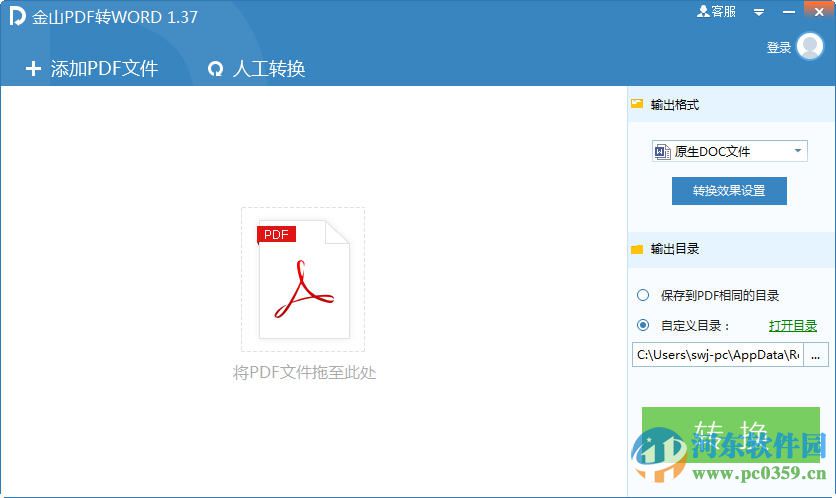Browse output folder with the ... button
Image resolution: width=836 pixels, height=498 pixels.
(x=816, y=355)
